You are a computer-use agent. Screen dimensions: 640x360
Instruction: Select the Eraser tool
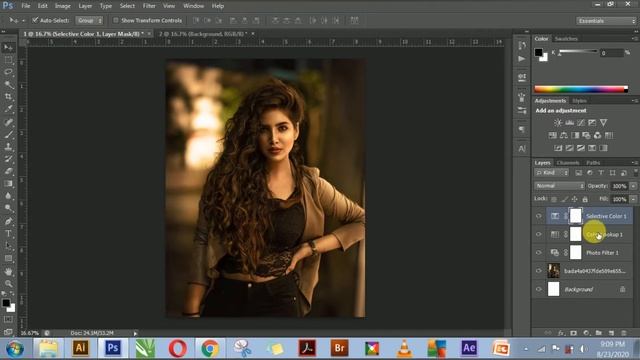(x=8, y=171)
